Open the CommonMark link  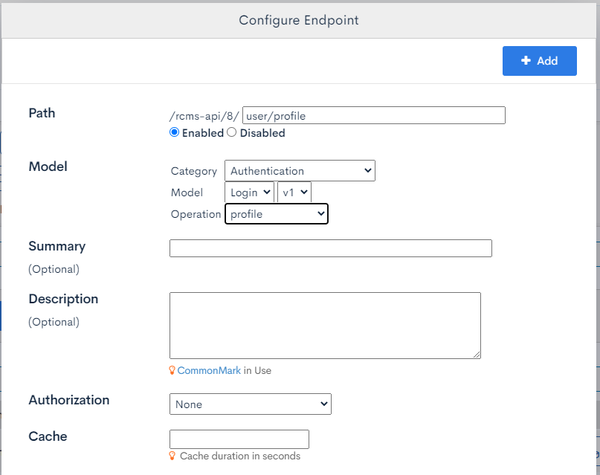coord(209,371)
